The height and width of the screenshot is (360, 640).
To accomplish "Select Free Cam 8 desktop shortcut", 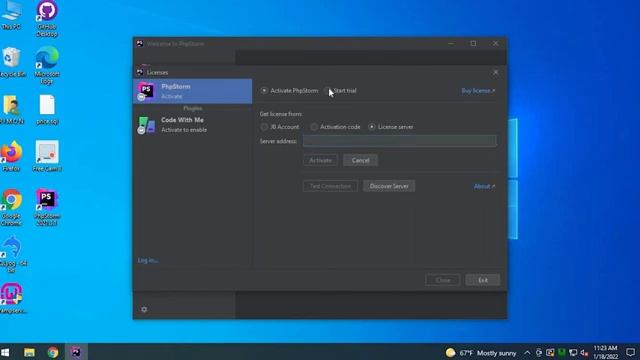I will pyautogui.click(x=47, y=156).
